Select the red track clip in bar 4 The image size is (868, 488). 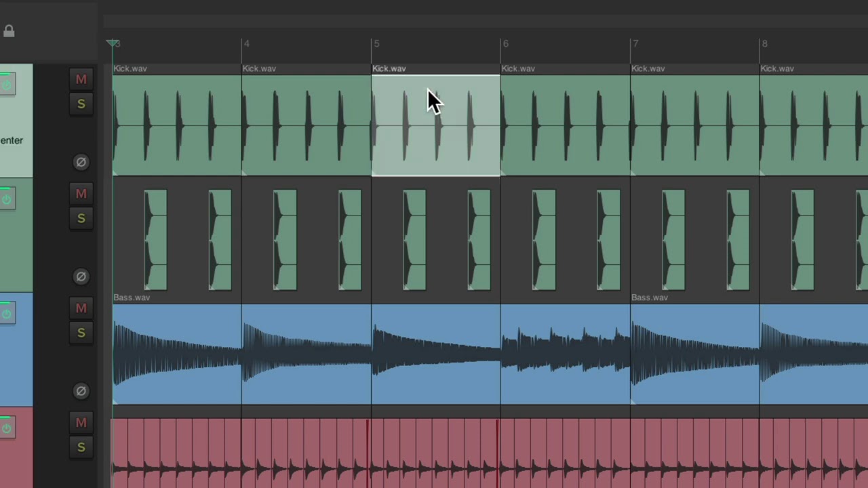(307, 453)
